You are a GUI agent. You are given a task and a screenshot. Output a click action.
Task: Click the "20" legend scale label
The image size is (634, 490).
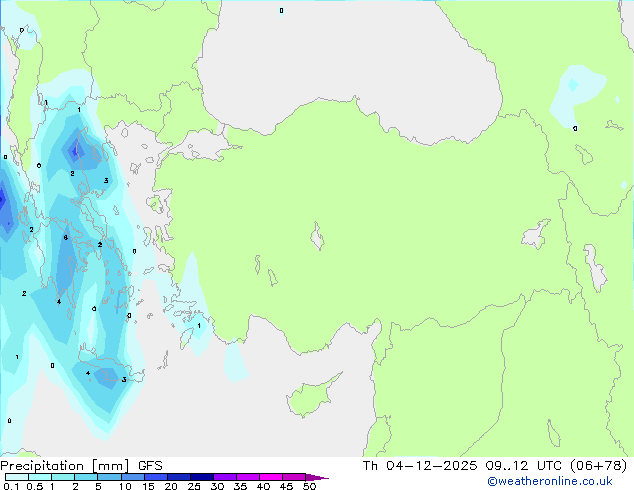pos(171,486)
